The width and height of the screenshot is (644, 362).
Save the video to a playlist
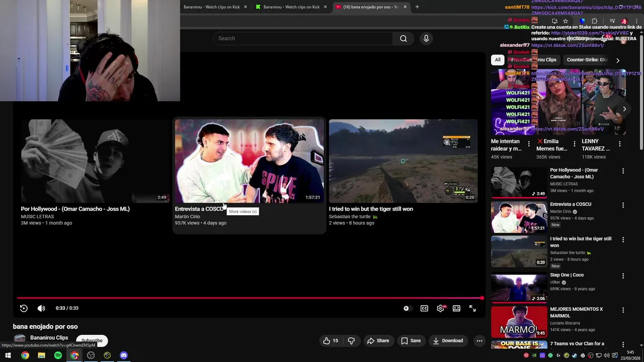click(411, 340)
